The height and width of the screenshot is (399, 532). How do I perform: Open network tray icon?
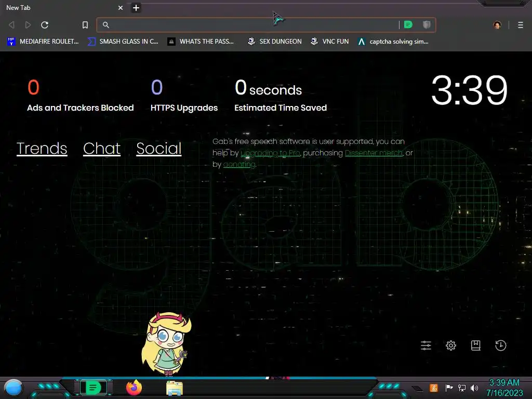point(462,388)
